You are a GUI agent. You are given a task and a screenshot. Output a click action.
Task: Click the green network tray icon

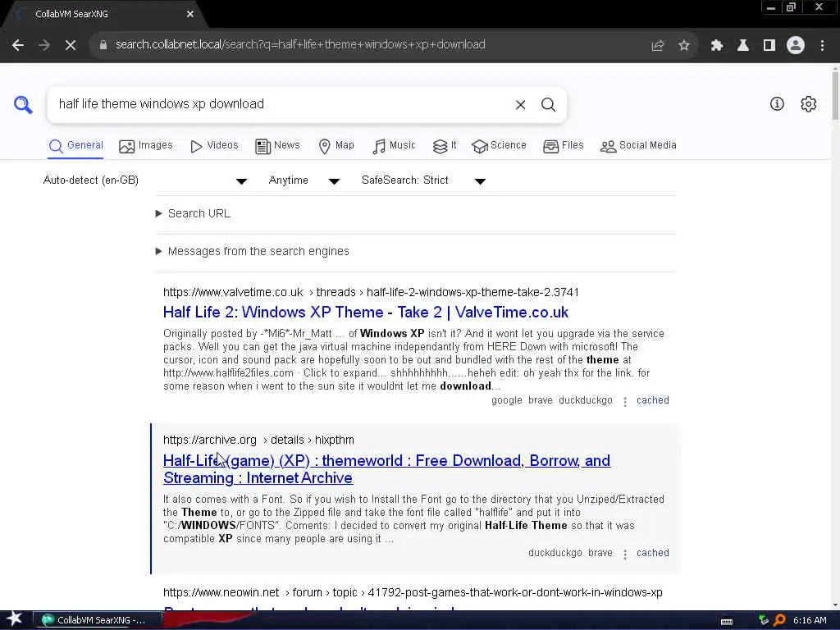click(764, 620)
